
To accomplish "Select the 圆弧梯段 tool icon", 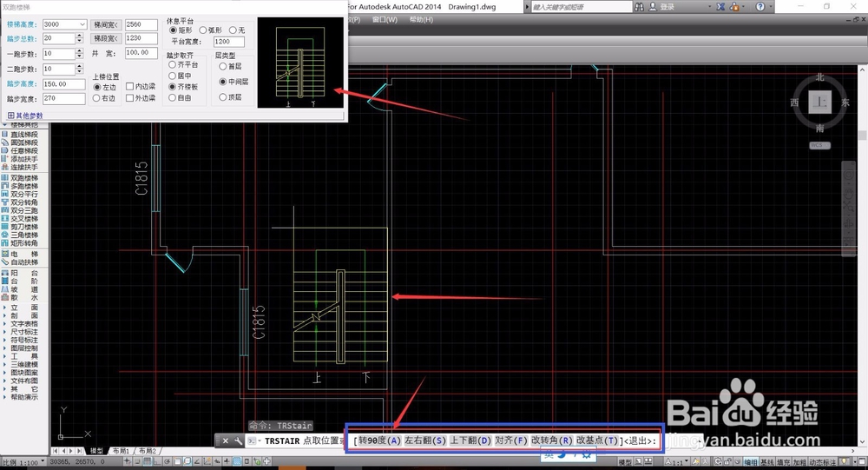I will (5, 142).
